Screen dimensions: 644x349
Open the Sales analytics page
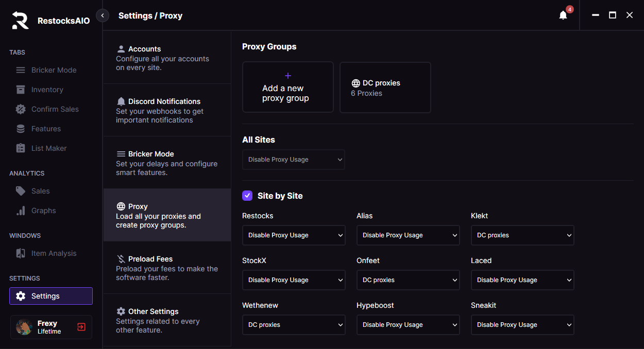[x=40, y=191]
